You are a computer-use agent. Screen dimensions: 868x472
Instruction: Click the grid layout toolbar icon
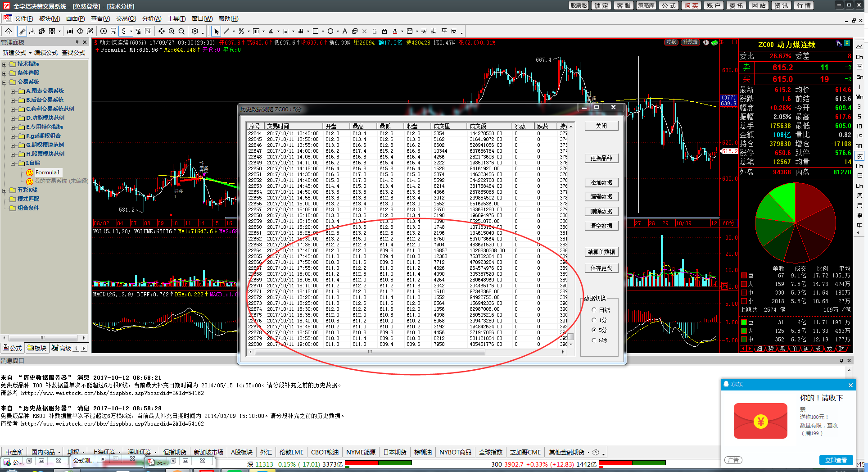(52, 31)
